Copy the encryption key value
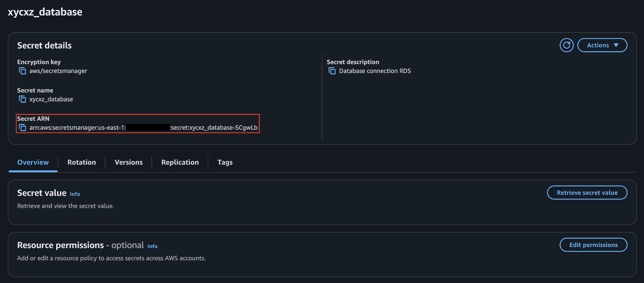The image size is (644, 283). pyautogui.click(x=22, y=71)
